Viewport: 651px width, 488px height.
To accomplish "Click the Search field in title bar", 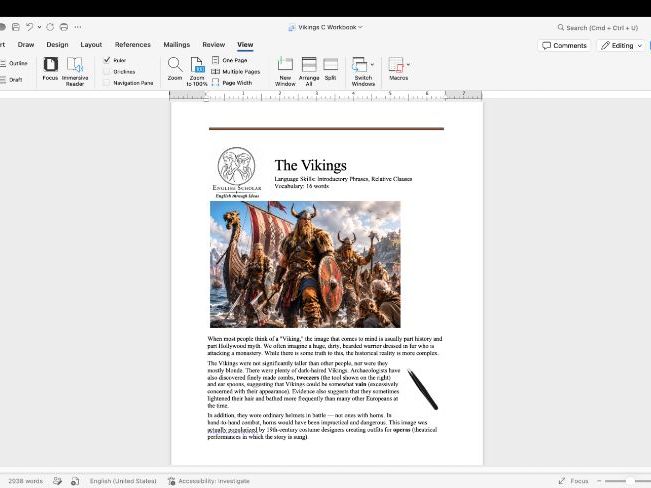I will [597, 27].
